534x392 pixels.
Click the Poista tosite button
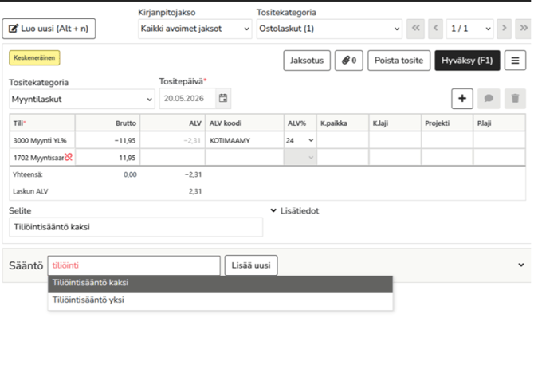pyautogui.click(x=399, y=61)
